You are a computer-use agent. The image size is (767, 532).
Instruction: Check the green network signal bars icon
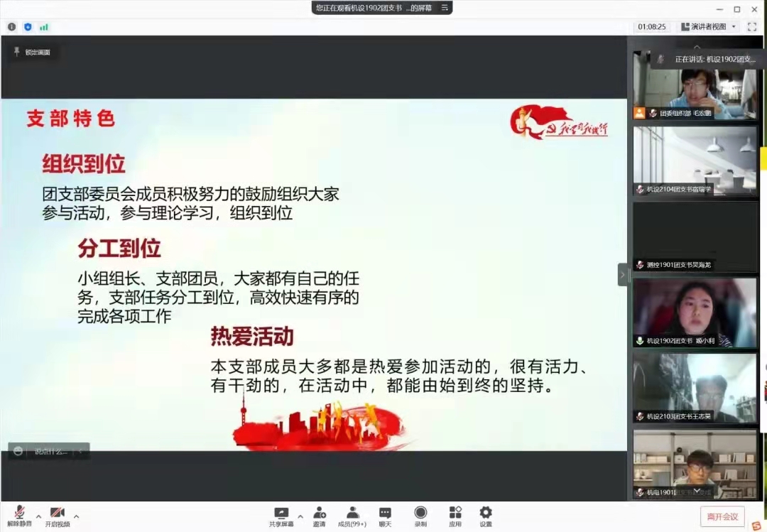click(44, 27)
